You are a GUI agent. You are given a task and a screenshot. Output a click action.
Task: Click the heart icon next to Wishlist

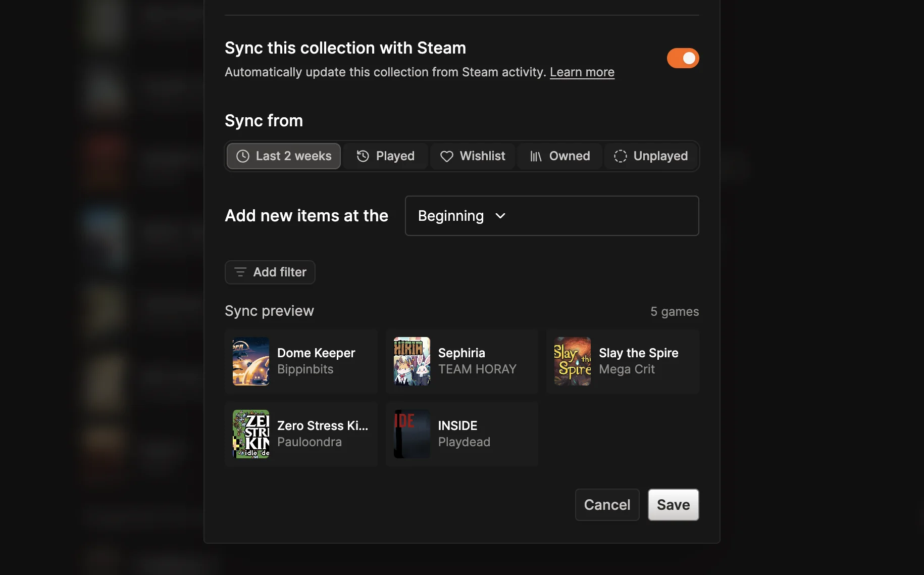point(446,157)
